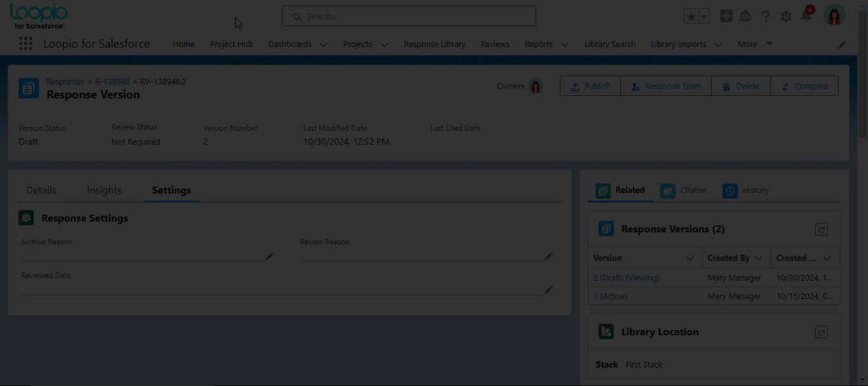Image resolution: width=868 pixels, height=386 pixels.
Task: Open the Responses breadcrumb link
Action: tap(65, 82)
